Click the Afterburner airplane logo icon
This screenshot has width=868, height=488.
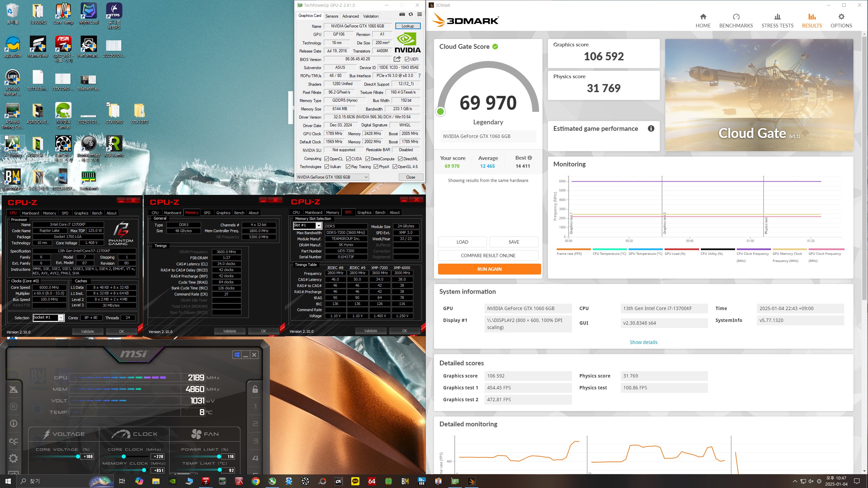click(x=14, y=389)
